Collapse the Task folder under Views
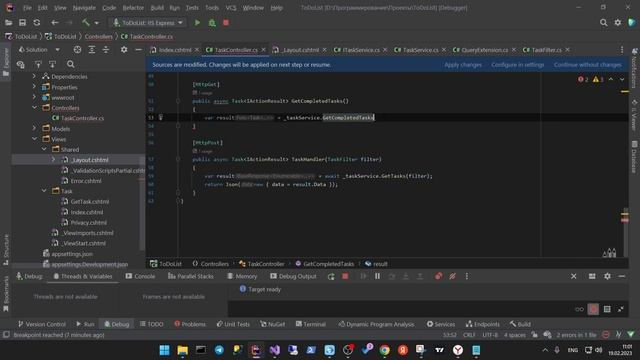The image size is (640, 360). coord(44,191)
